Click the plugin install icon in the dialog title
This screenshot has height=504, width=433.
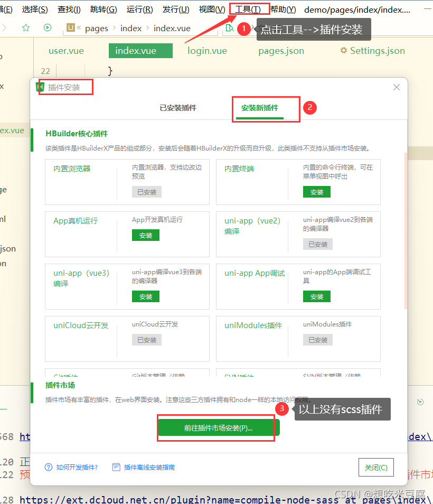(x=40, y=86)
